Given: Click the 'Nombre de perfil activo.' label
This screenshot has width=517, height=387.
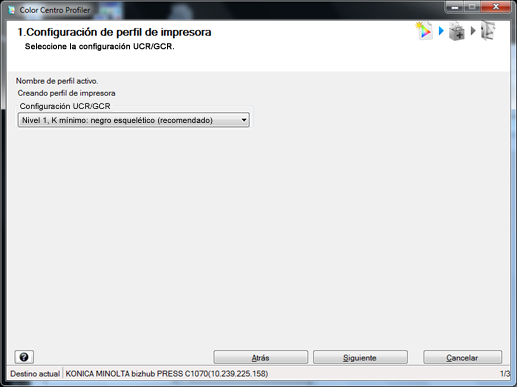Looking at the screenshot, I should pos(57,81).
